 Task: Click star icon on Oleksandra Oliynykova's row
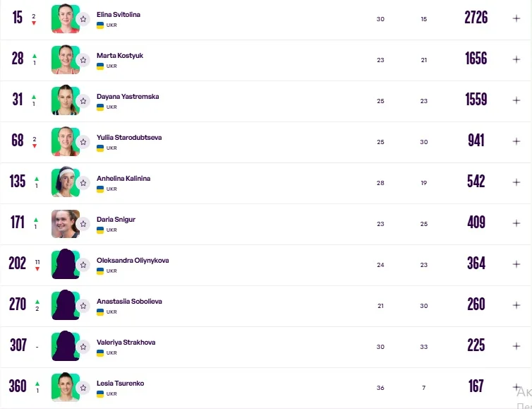83,265
